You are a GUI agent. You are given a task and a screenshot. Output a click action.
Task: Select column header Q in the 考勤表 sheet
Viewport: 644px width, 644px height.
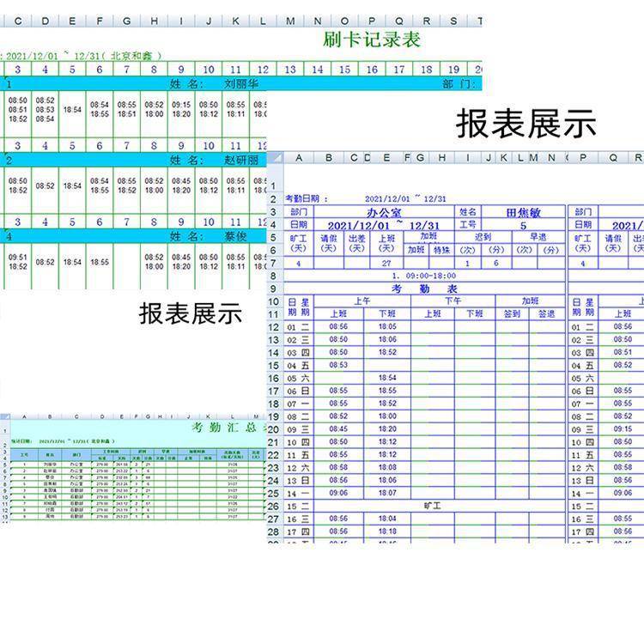coord(613,158)
